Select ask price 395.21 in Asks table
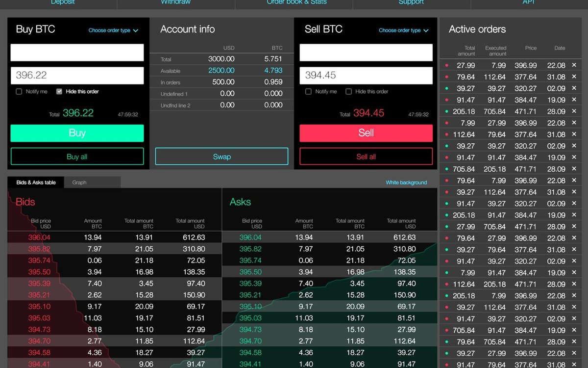The image size is (588, 368). [x=250, y=295]
